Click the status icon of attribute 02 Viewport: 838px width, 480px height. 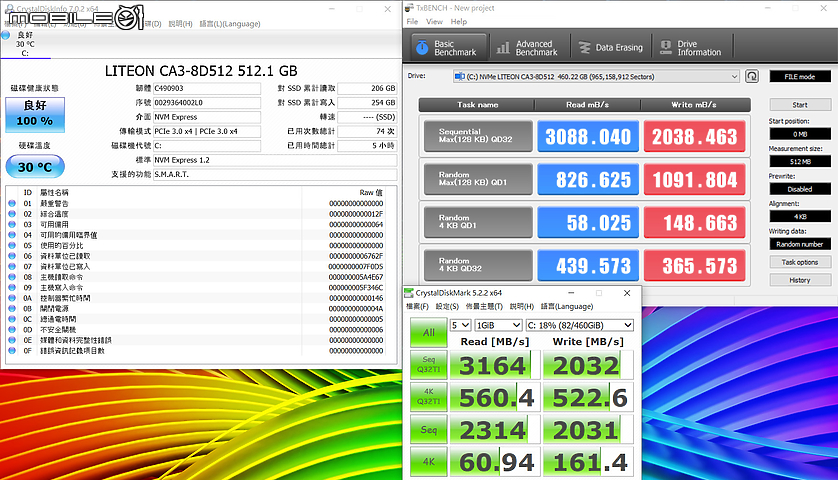point(12,214)
